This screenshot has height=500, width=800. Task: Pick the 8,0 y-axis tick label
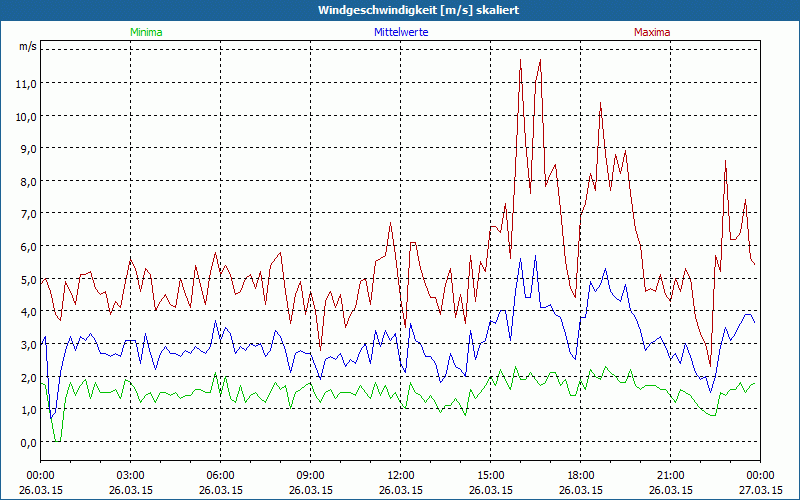pos(27,182)
